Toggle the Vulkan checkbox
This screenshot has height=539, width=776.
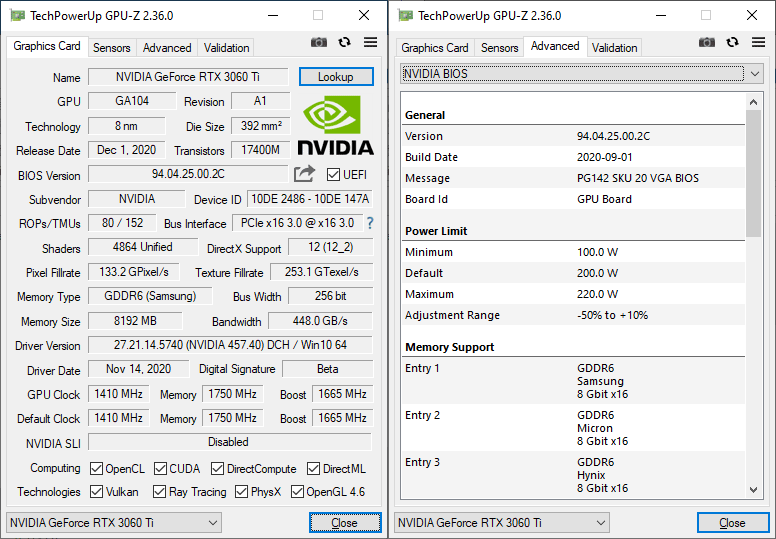pos(97,492)
